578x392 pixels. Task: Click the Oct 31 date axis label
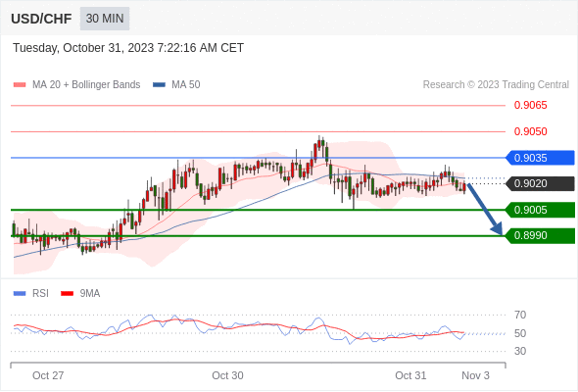point(410,375)
